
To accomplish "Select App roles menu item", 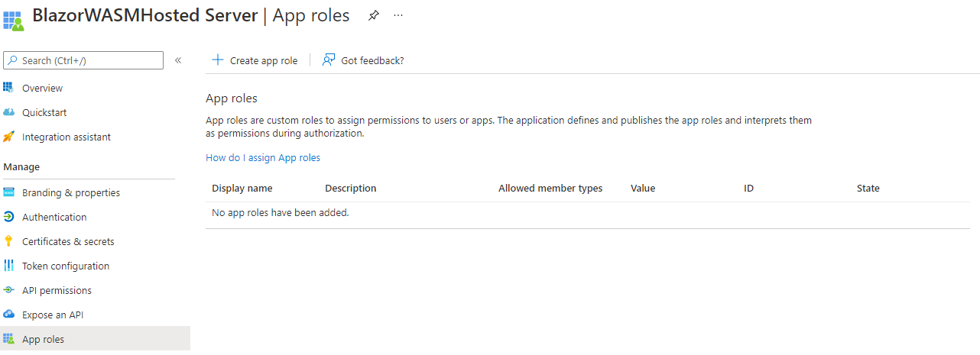I will point(43,339).
